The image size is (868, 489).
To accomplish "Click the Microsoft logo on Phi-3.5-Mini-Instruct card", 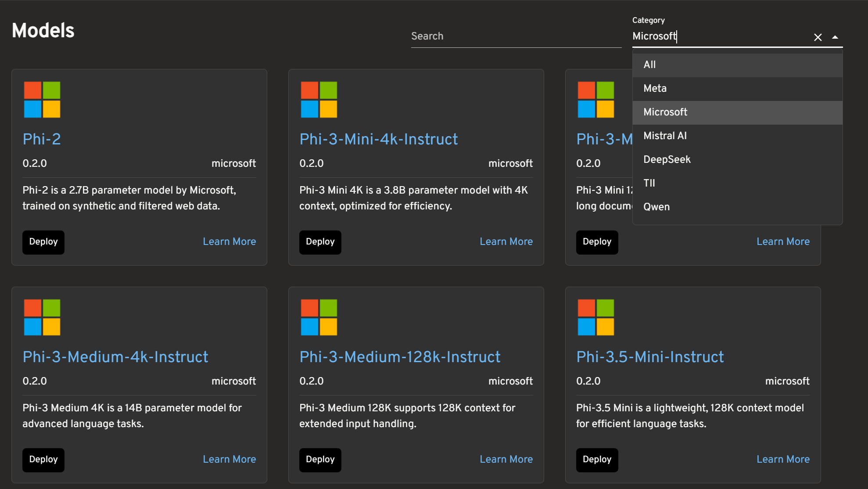I will (x=596, y=317).
